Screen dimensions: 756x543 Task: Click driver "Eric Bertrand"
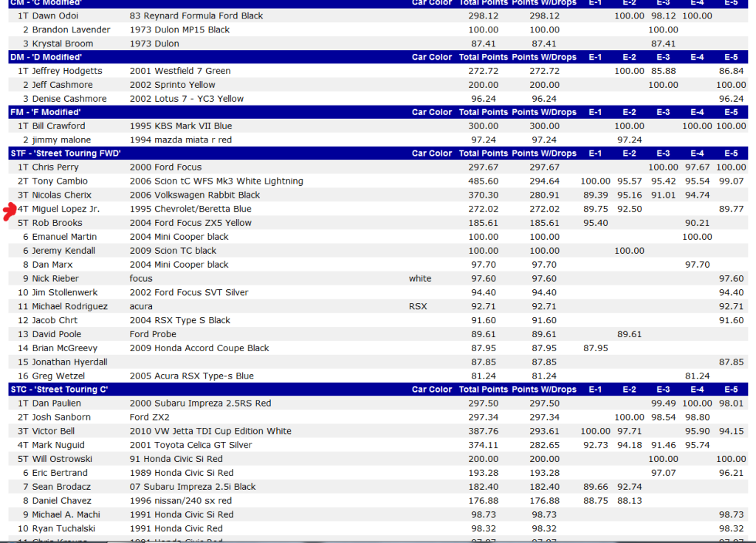(x=60, y=474)
